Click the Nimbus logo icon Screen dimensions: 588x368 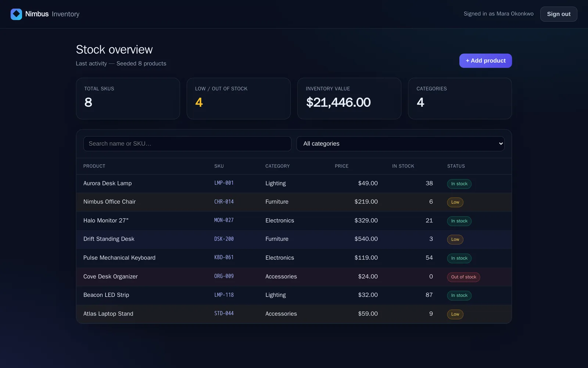(x=16, y=14)
